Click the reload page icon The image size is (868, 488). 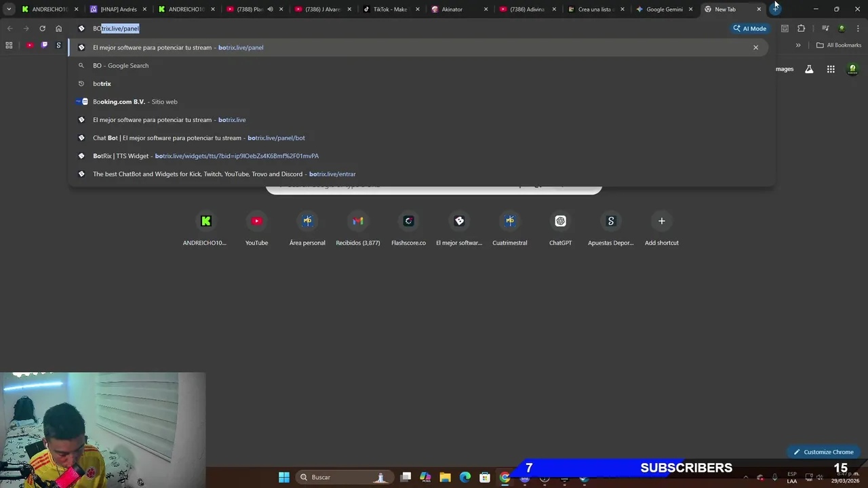click(42, 28)
